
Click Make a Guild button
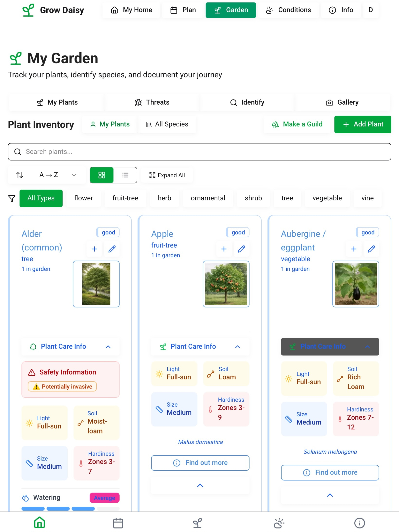point(297,124)
